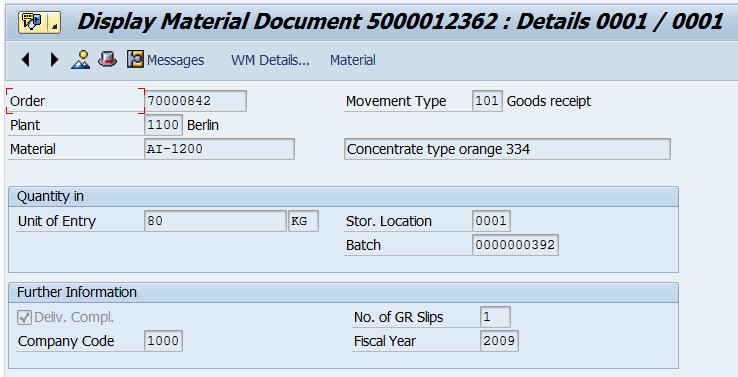Toggle the Deliv. Compl. checkbox
The image size is (738, 377).
point(24,317)
